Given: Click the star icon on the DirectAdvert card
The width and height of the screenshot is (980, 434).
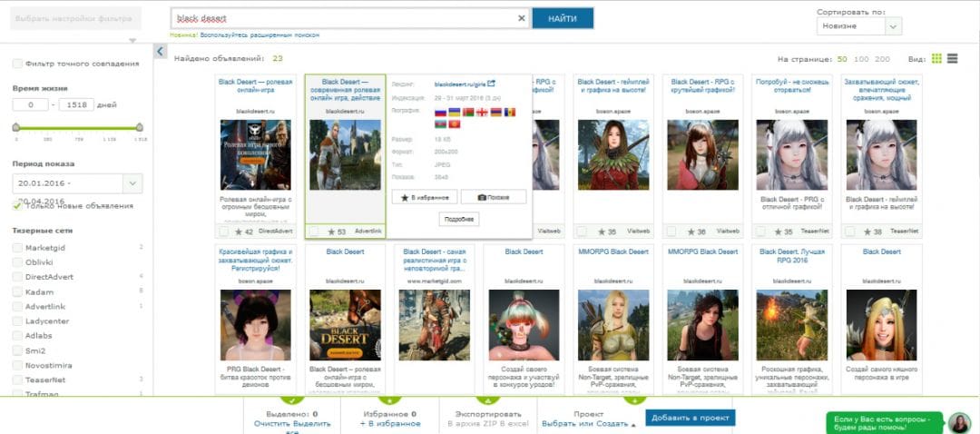Looking at the screenshot, I should click(x=239, y=232).
